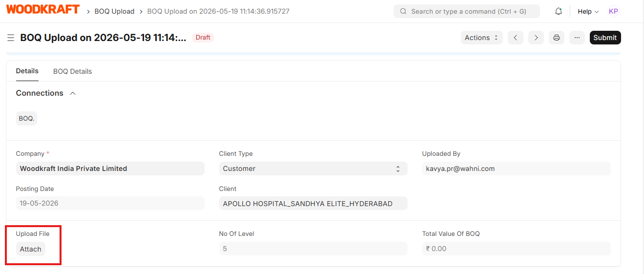Focus the search command bar
The width and height of the screenshot is (644, 274).
coord(467,11)
